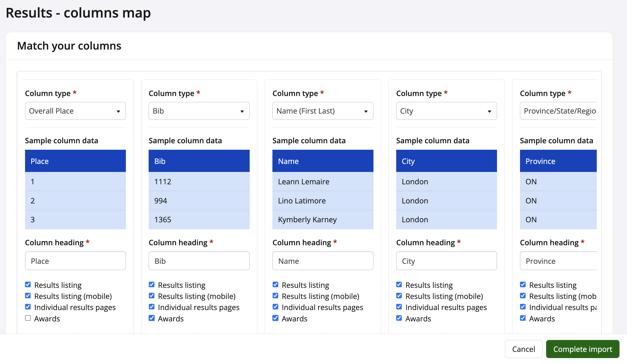Focus the Name column heading field
The width and height of the screenshot is (627, 364).
coord(323,261)
